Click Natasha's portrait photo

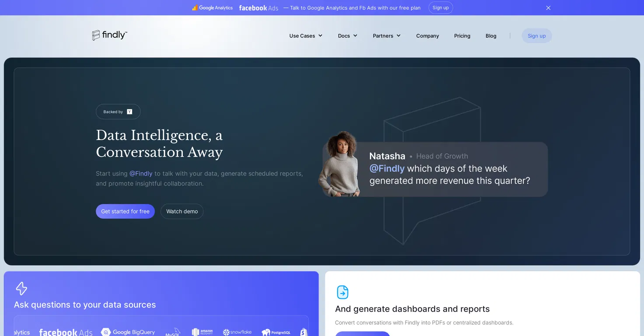[340, 164]
